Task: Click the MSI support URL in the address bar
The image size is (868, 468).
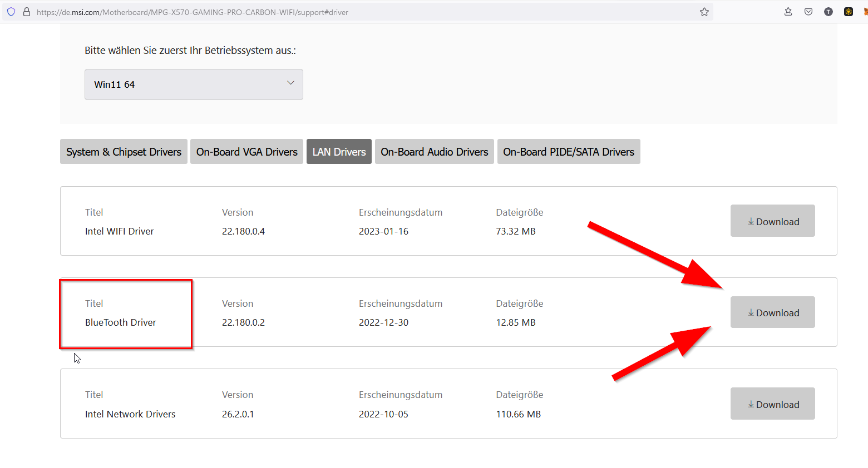Action: [193, 12]
